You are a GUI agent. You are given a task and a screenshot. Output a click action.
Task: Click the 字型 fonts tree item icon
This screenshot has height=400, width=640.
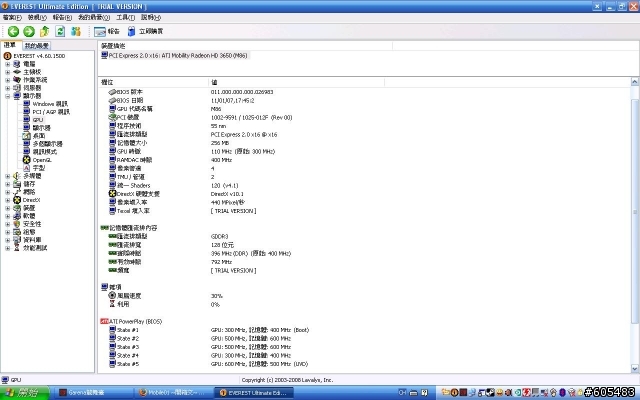(x=27, y=168)
